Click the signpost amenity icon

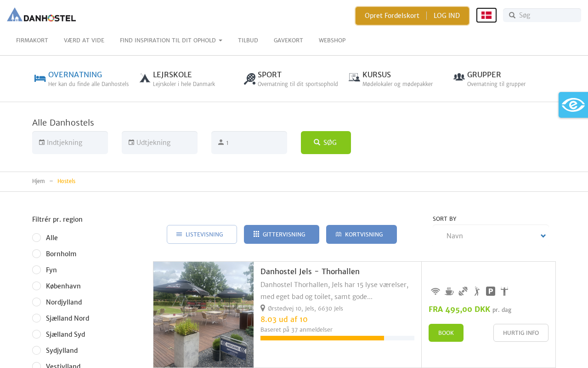[x=504, y=291]
